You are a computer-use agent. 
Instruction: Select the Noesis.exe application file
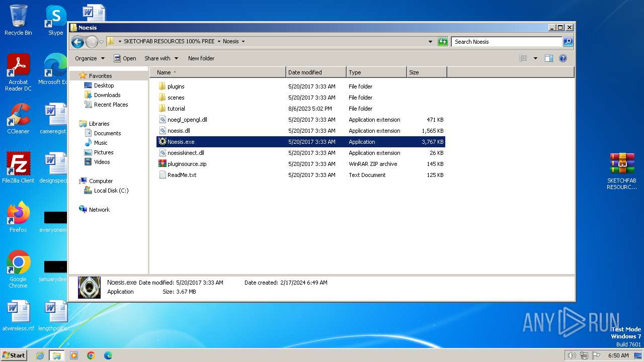181,142
